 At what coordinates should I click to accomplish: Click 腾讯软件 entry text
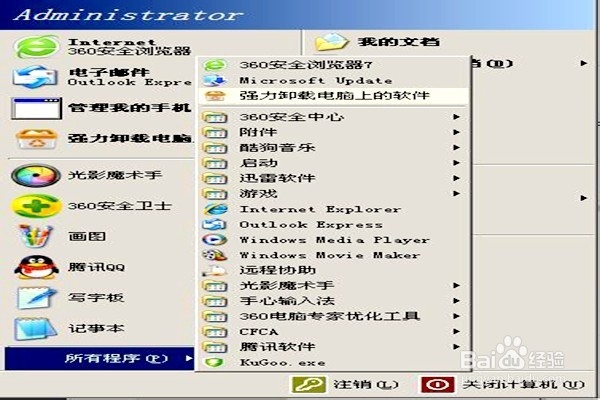(x=277, y=347)
